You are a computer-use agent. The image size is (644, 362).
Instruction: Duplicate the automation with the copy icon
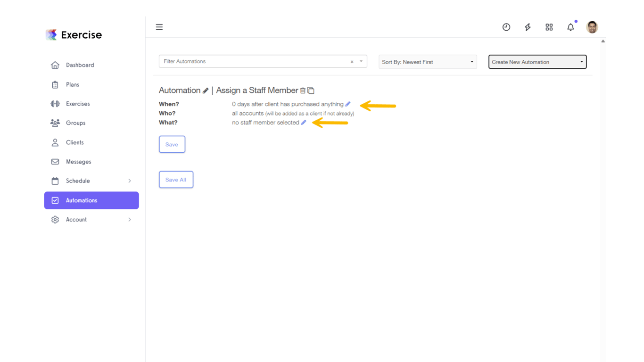[310, 90]
